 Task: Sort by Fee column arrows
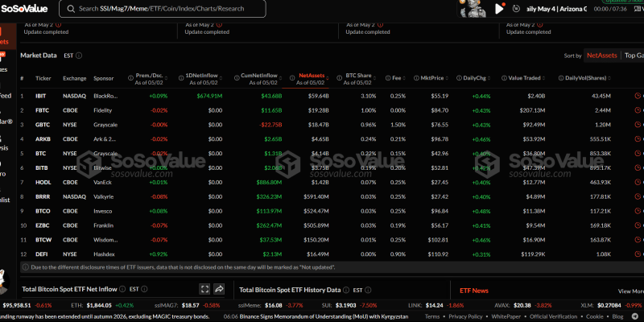click(x=404, y=77)
